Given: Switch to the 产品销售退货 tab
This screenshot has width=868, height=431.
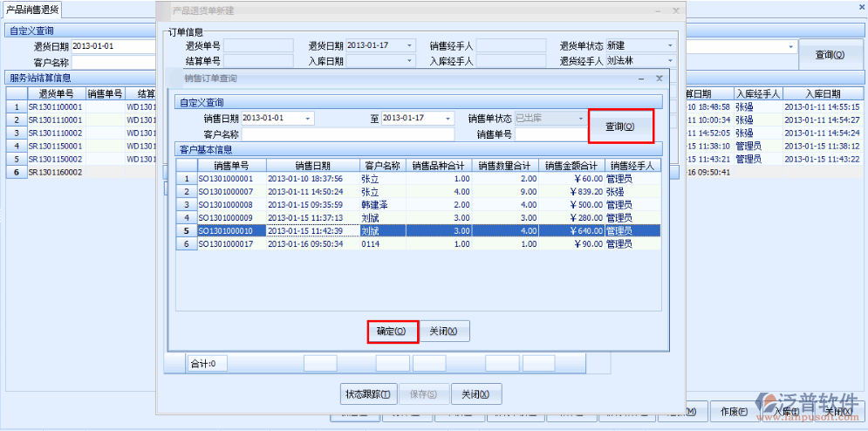Looking at the screenshot, I should (33, 9).
